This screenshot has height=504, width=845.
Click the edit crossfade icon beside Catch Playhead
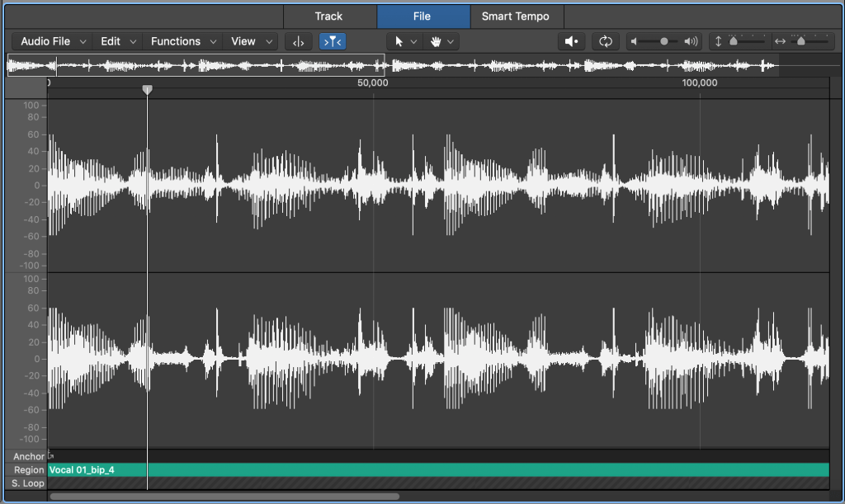pyautogui.click(x=298, y=41)
